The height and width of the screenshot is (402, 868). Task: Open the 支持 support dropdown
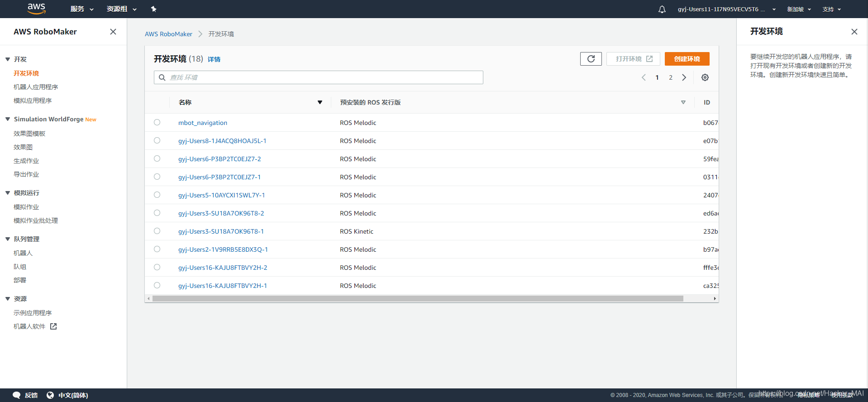click(832, 9)
